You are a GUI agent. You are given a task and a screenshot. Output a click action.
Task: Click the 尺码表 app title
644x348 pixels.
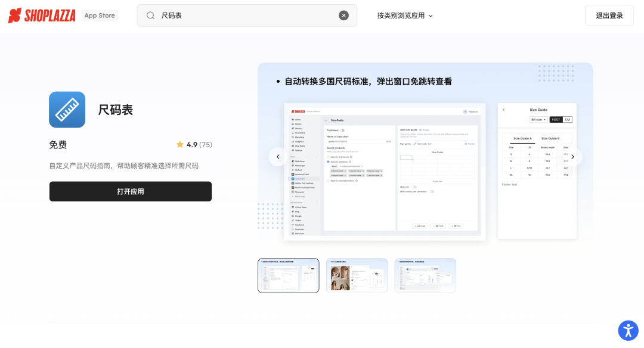tap(116, 110)
